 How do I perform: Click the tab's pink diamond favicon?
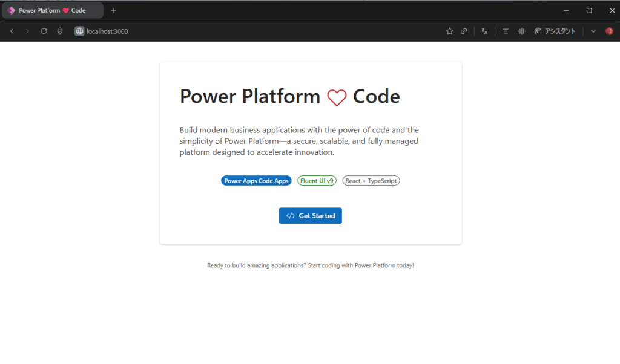11,11
